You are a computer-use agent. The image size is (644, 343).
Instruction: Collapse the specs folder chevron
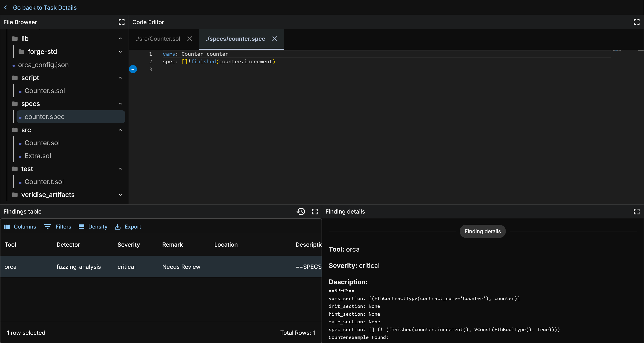pos(120,104)
